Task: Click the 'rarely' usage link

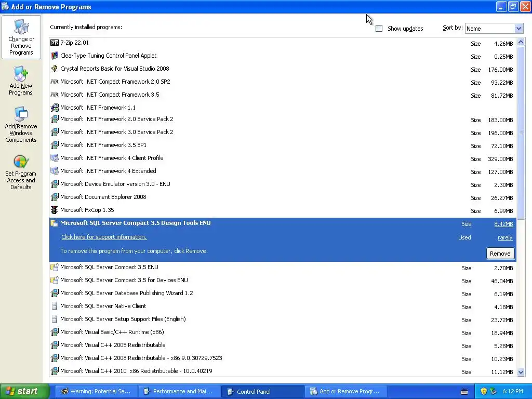Action: (x=505, y=237)
